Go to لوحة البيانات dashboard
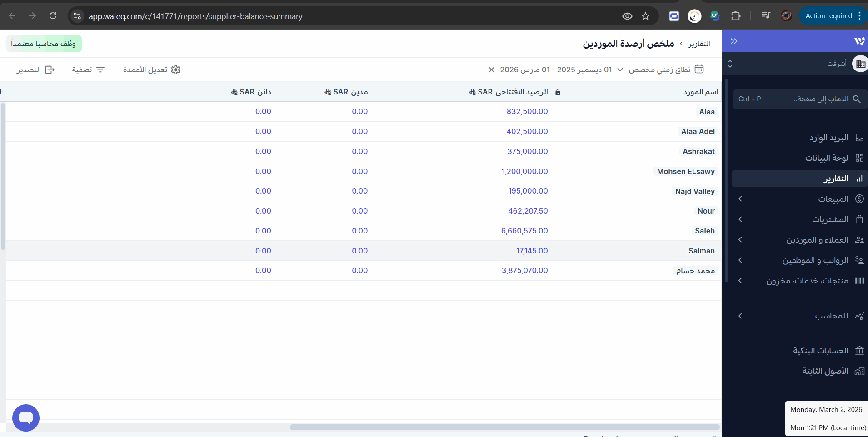Image resolution: width=868 pixels, height=437 pixels. coord(826,158)
